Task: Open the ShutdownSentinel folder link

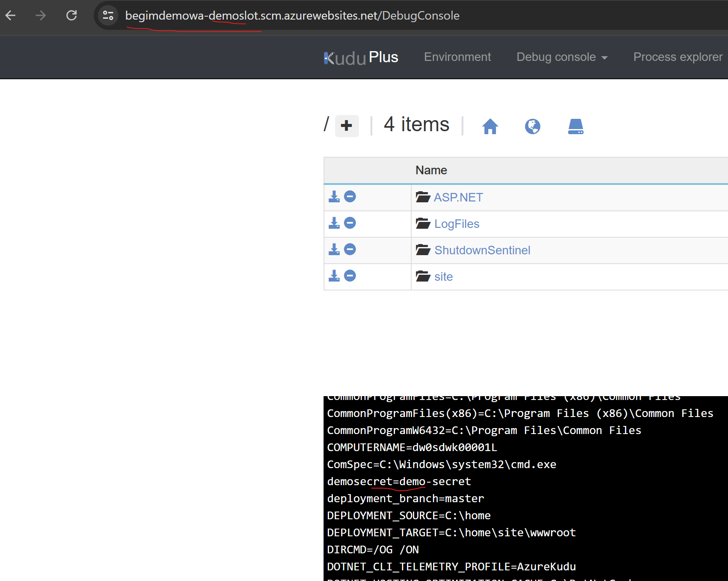Action: (x=482, y=250)
